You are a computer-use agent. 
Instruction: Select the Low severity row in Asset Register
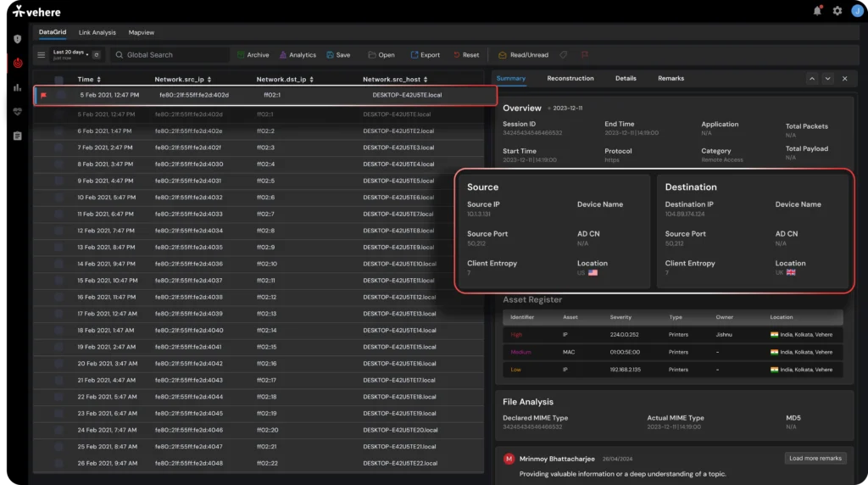click(672, 370)
